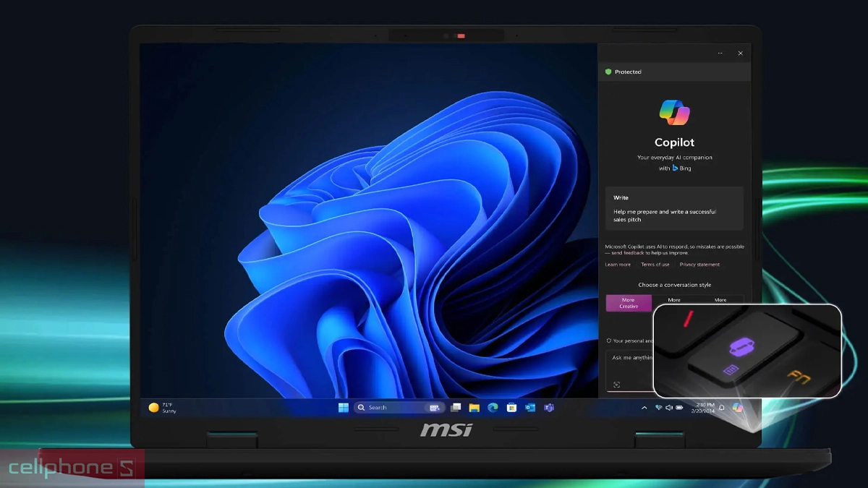Show hidden system tray icons
The height and width of the screenshot is (488, 868).
click(x=644, y=408)
